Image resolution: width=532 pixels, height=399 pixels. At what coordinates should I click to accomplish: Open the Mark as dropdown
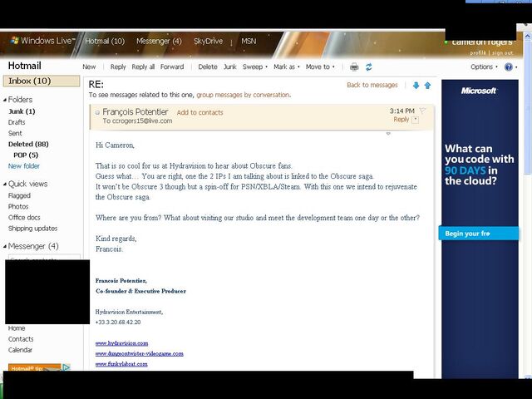[x=287, y=66]
